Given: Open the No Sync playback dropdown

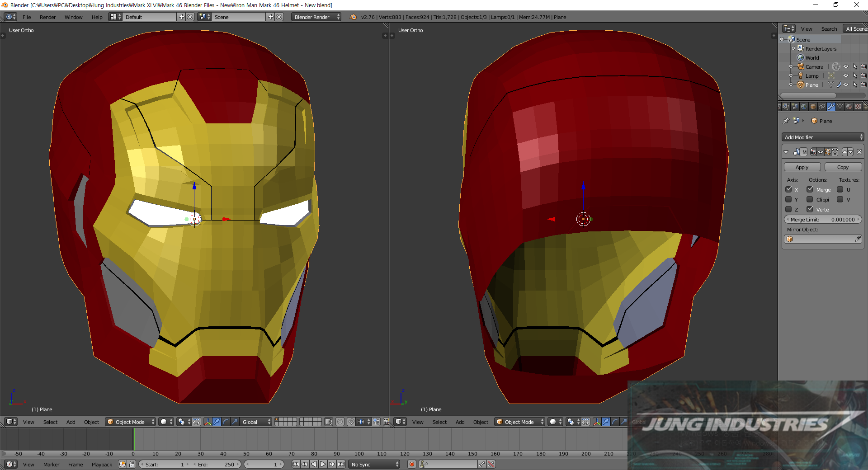Looking at the screenshot, I should click(x=375, y=464).
